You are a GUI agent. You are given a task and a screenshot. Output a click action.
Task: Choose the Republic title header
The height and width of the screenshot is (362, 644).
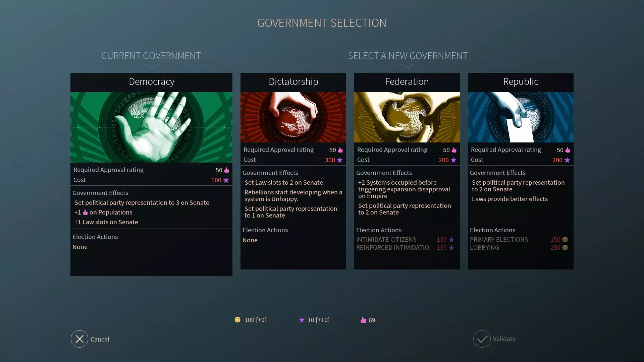(521, 82)
